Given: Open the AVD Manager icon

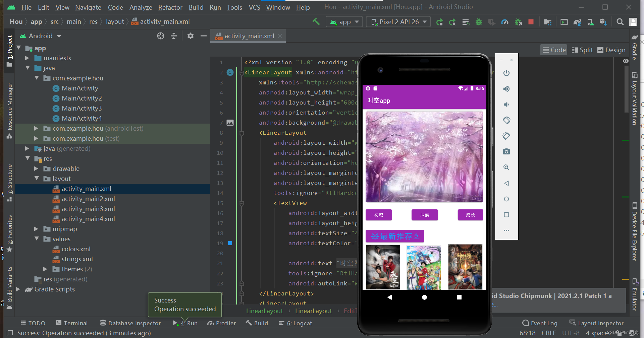Looking at the screenshot, I should (590, 22).
